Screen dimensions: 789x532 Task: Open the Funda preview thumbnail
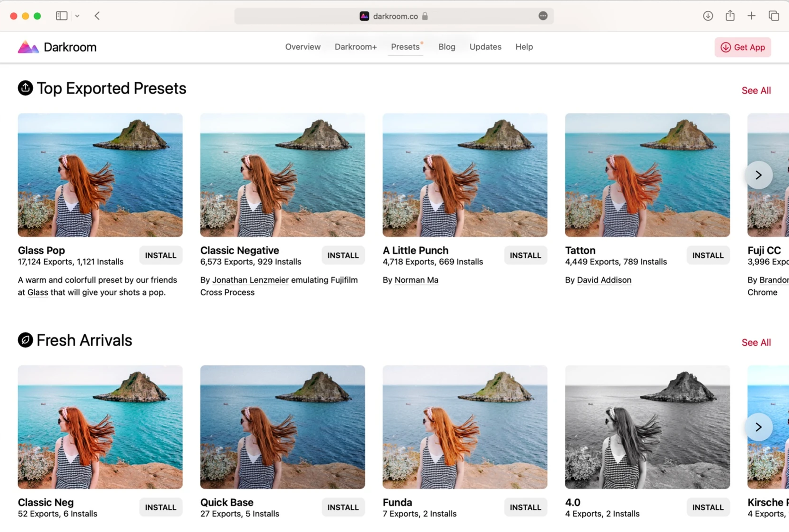click(465, 427)
